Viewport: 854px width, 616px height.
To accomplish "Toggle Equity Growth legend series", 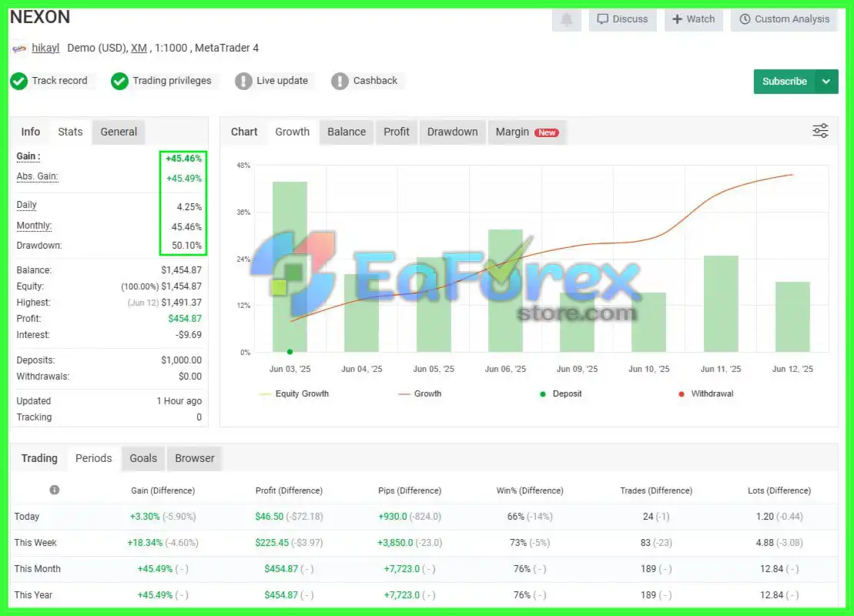I will tap(295, 393).
